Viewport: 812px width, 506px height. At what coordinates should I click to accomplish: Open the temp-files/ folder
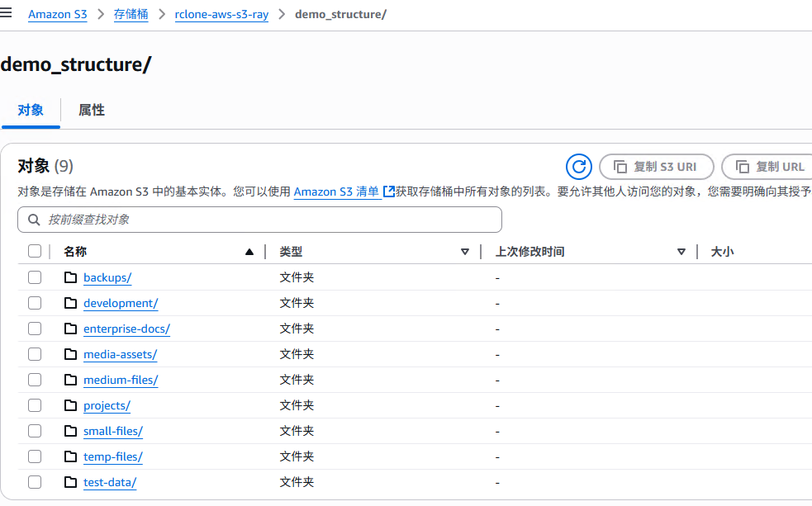pyautogui.click(x=113, y=456)
